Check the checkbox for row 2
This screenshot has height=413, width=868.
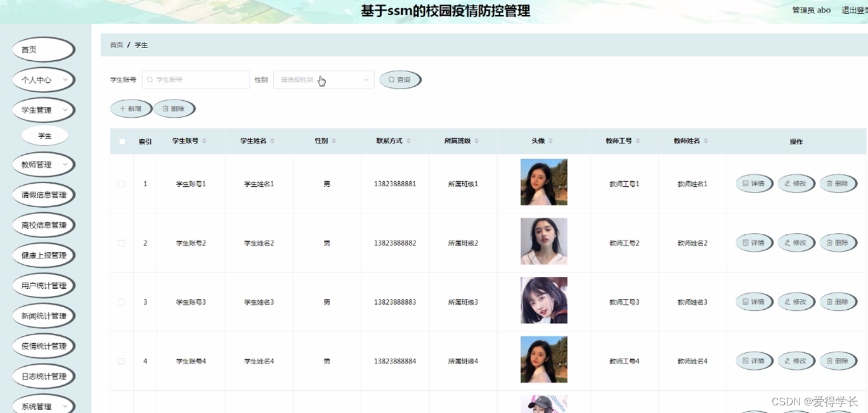121,243
